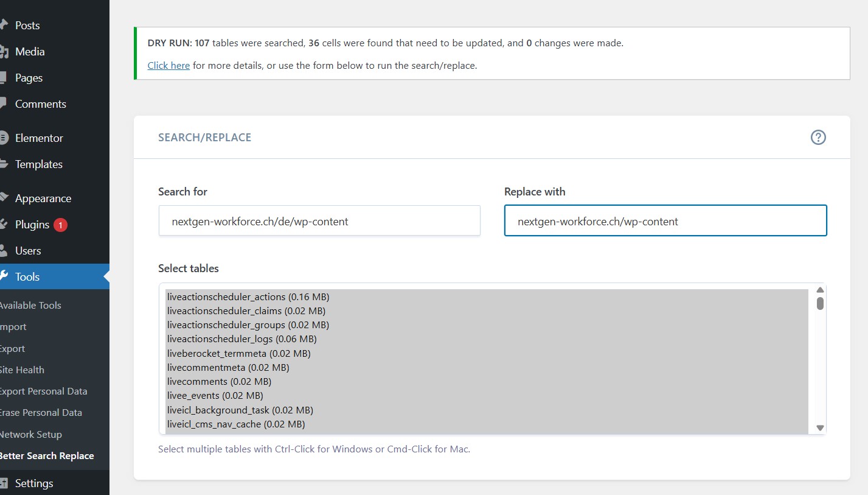Screen dimensions: 868x495
Task: Open the Appearance menu
Action: [x=43, y=198]
